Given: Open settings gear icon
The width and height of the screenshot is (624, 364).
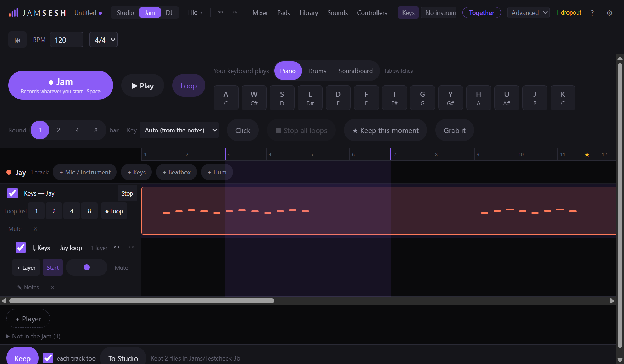Looking at the screenshot, I should (x=609, y=13).
